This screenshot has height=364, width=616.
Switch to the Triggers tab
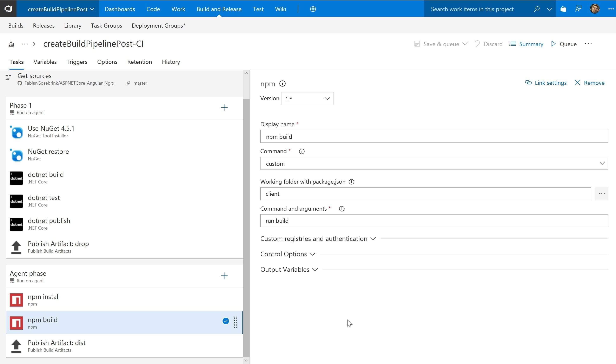pos(76,62)
